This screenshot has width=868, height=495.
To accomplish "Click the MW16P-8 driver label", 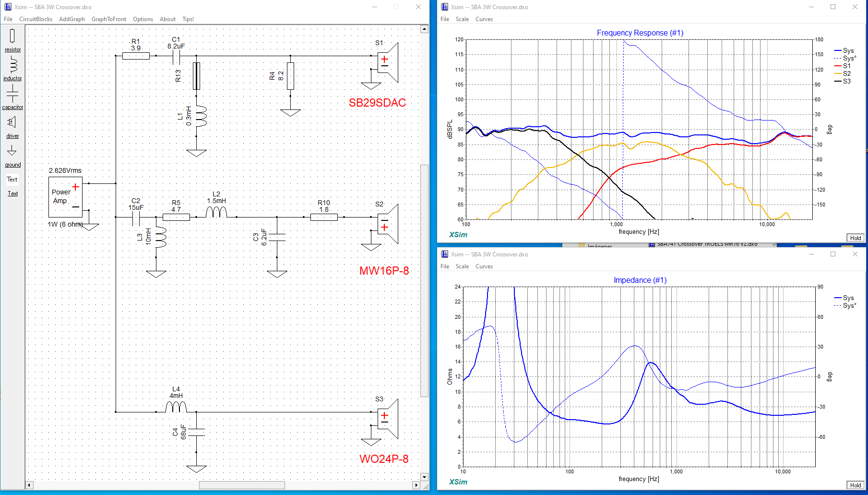I will pyautogui.click(x=384, y=271).
